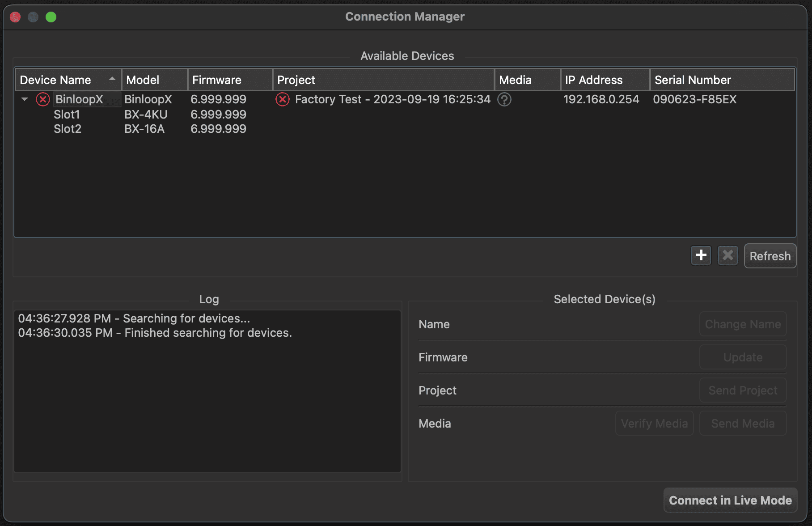Image resolution: width=812 pixels, height=526 pixels.
Task: Select the Slot2 row
Action: pyautogui.click(x=68, y=129)
